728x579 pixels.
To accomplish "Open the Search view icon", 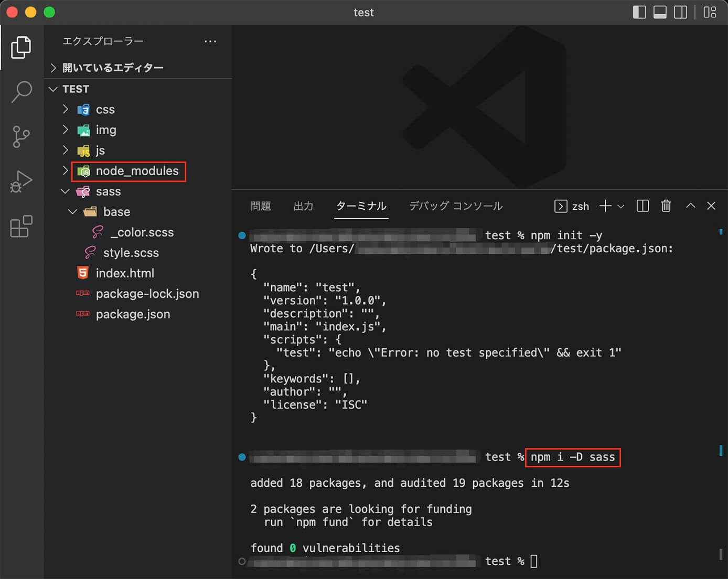I will click(21, 92).
